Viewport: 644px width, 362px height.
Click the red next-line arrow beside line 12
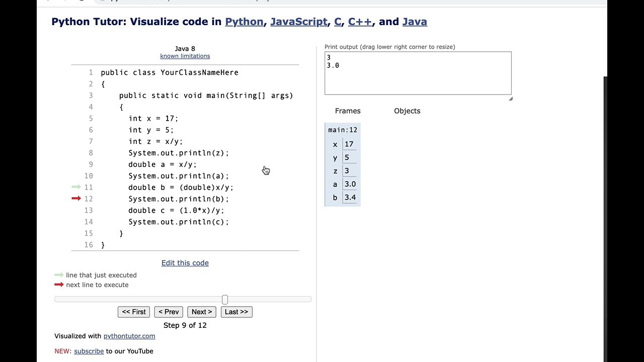[76, 199]
